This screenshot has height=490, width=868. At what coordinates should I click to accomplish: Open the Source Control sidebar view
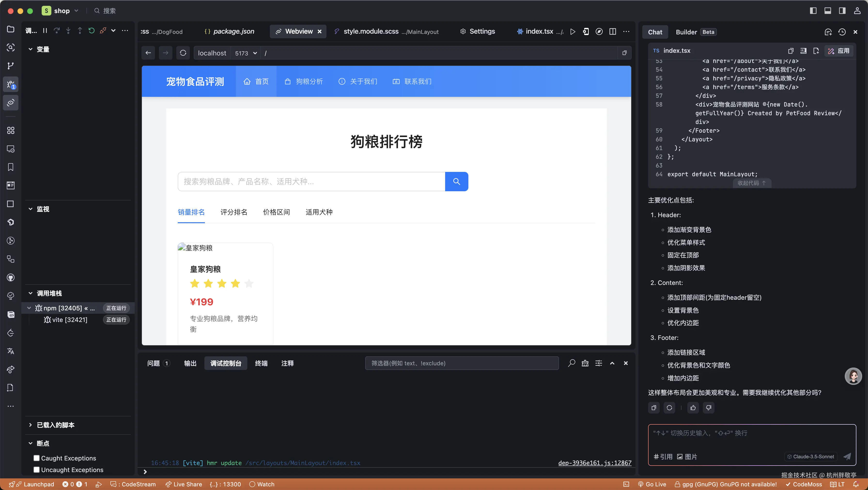pyautogui.click(x=10, y=66)
